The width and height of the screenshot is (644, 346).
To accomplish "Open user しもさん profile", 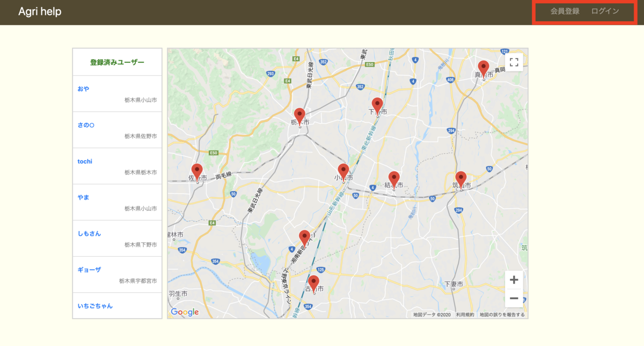I will point(89,234).
